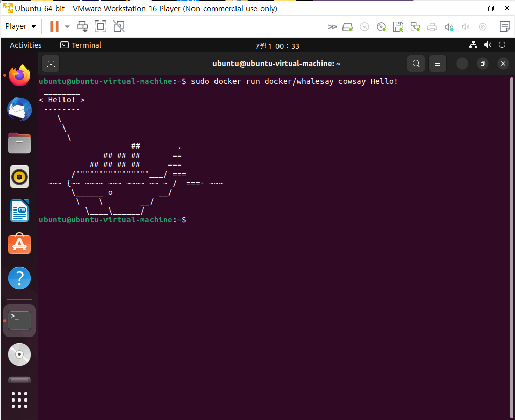This screenshot has height=420, width=515.
Task: Expand the hidden devices chevron in VMware toolbar
Action: point(332,27)
